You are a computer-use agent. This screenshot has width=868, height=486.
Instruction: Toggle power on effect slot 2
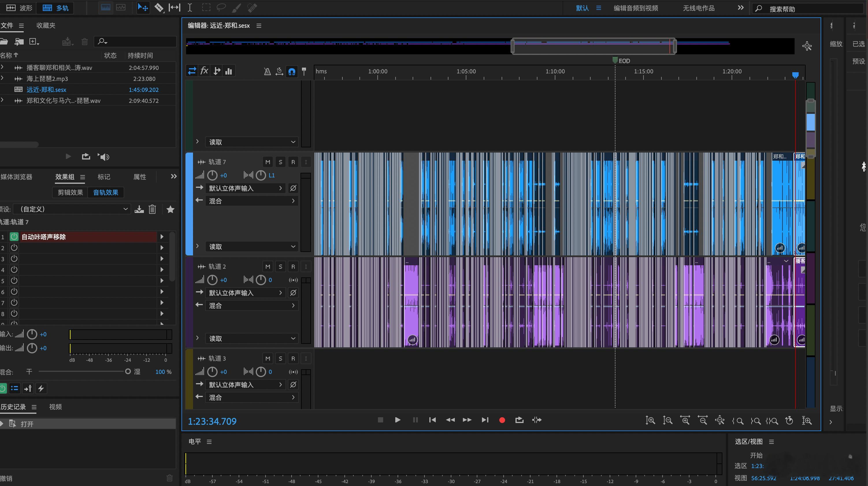14,248
